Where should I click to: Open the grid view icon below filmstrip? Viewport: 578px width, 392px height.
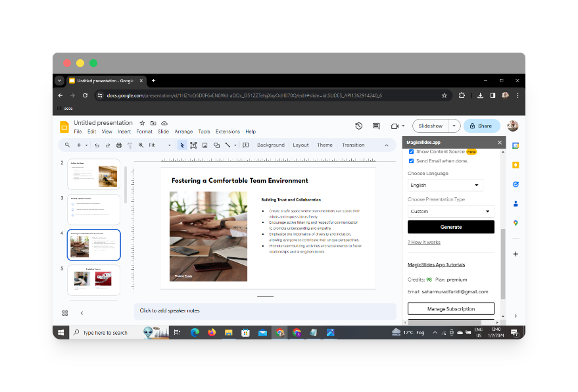[x=65, y=313]
